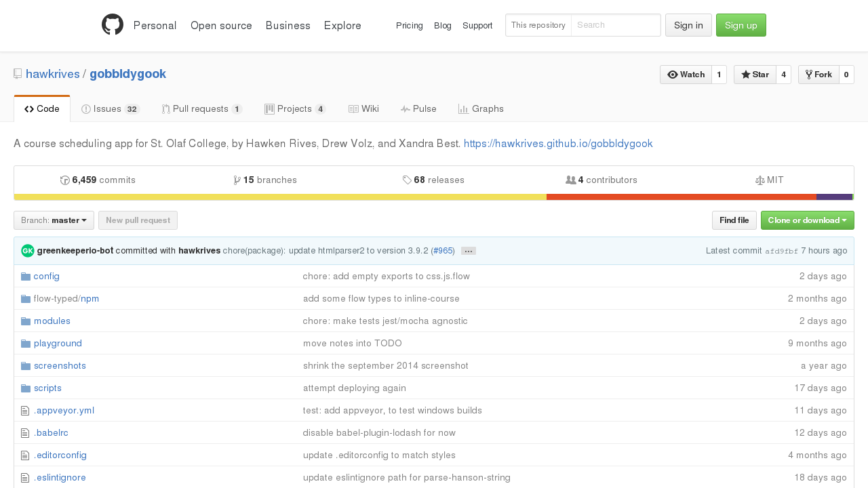Image resolution: width=868 pixels, height=488 pixels.
Task: Open the gobbldygook repository link
Action: [127, 74]
